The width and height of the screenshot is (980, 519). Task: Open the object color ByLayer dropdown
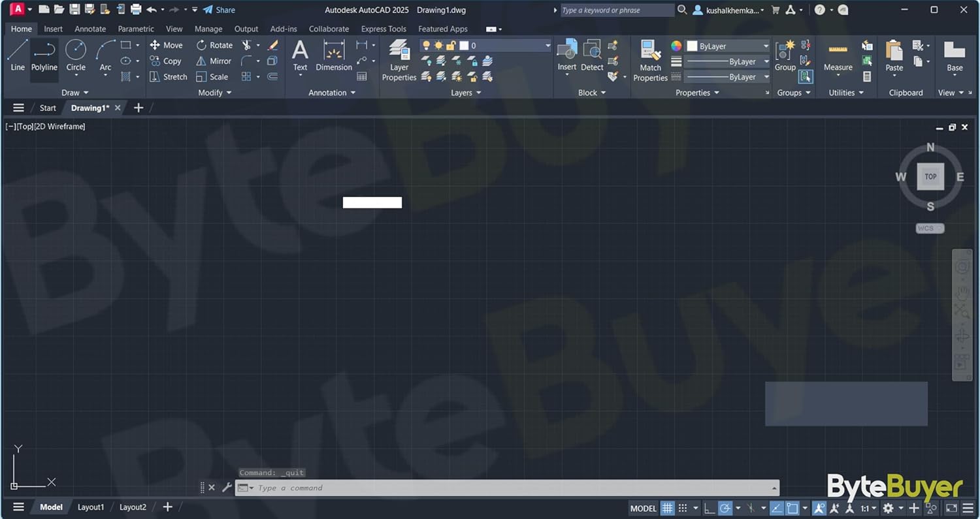point(727,46)
